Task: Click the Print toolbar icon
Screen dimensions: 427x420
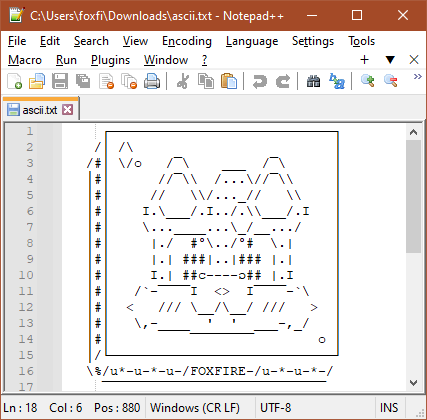Action: pos(152,81)
